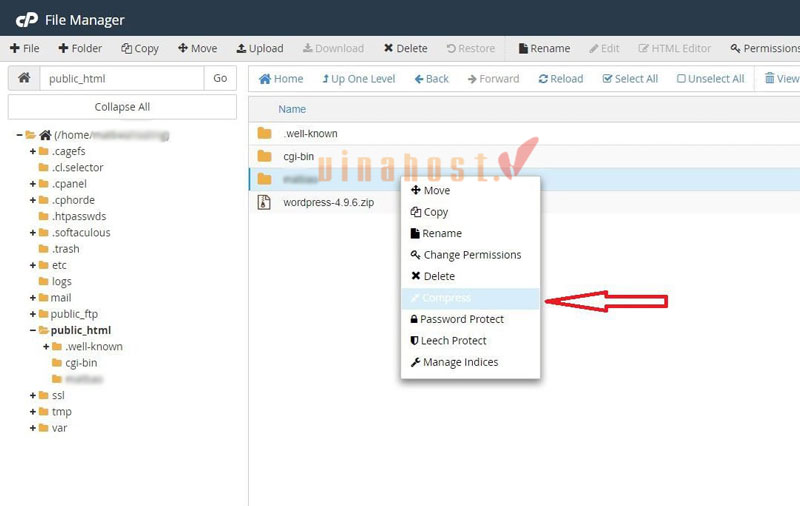Screen dimensions: 800x506
Task: Click the Permissions toolbar button
Action: point(765,48)
